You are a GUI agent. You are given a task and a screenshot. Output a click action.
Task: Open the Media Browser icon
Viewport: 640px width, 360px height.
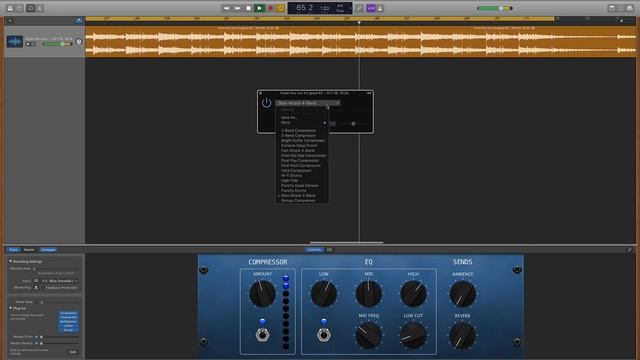[x=630, y=8]
